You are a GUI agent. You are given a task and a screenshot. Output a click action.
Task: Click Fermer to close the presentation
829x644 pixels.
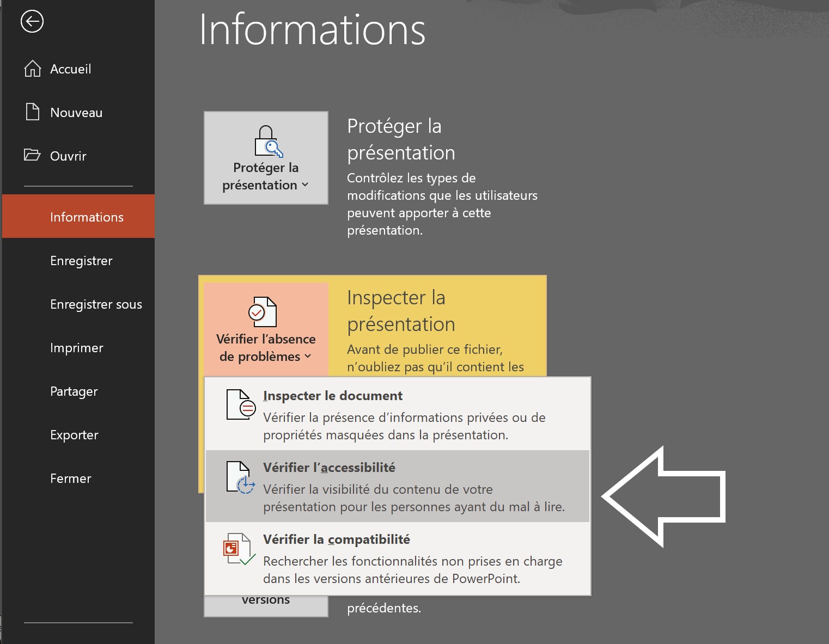(x=70, y=479)
